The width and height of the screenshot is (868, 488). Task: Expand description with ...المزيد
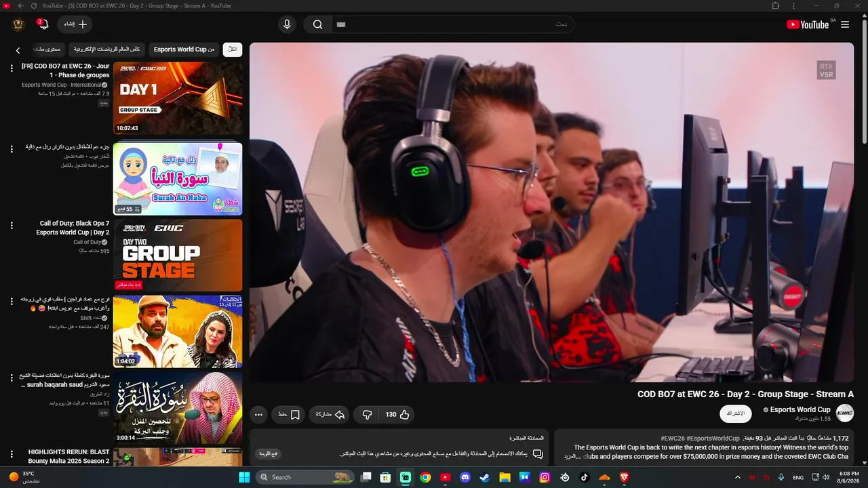[x=573, y=457]
